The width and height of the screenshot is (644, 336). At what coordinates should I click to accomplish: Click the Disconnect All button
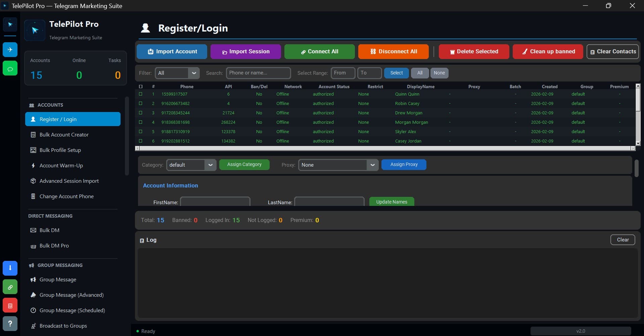[x=394, y=52]
